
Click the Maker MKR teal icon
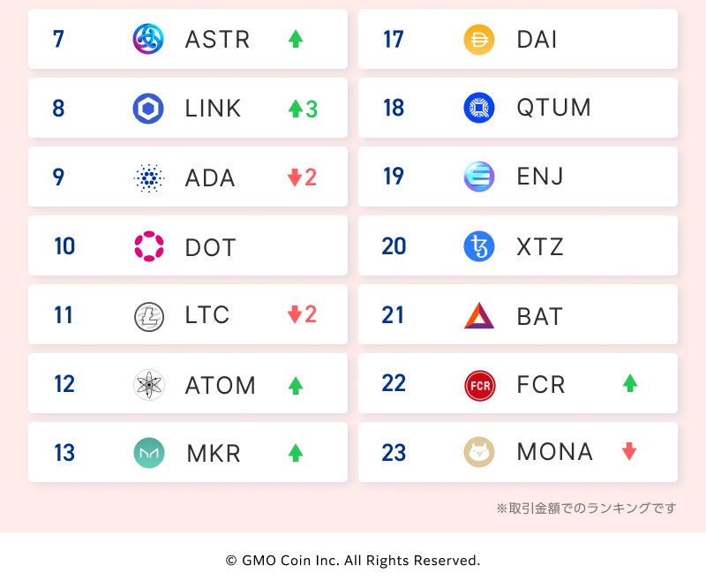148,453
